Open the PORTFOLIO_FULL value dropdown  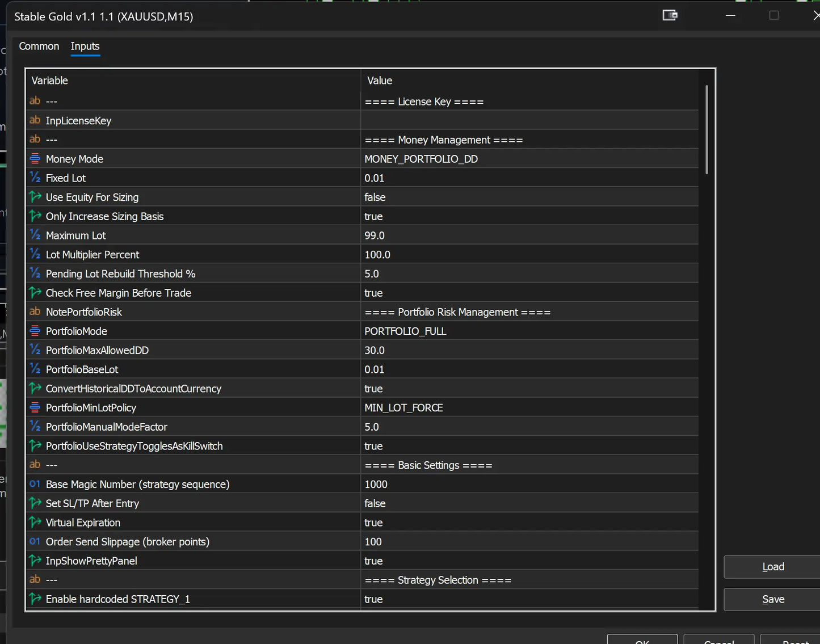click(529, 331)
